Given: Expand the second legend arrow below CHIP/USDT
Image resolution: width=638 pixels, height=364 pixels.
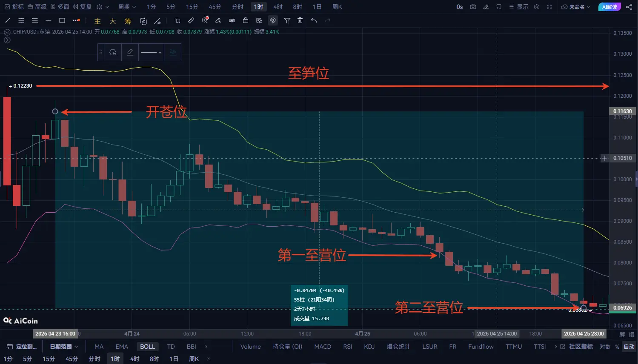Looking at the screenshot, I should [7, 40].
